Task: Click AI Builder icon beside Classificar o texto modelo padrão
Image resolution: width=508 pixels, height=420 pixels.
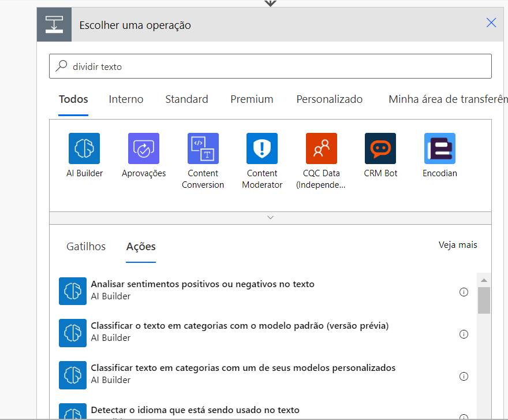Action: 73,333
